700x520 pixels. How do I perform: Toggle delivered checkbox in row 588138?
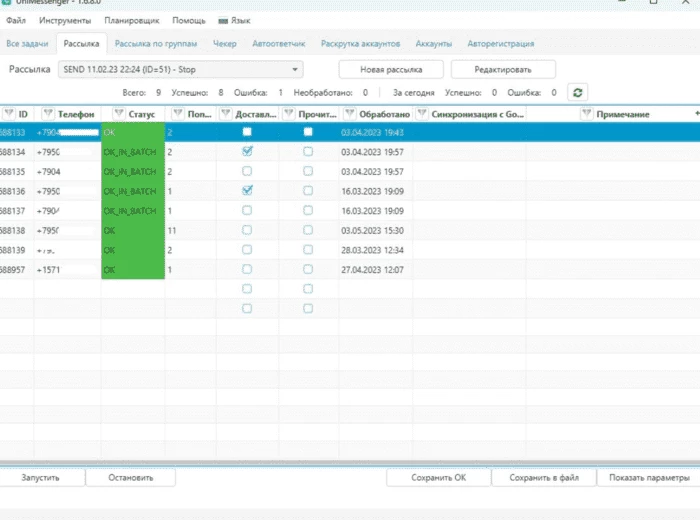(247, 230)
